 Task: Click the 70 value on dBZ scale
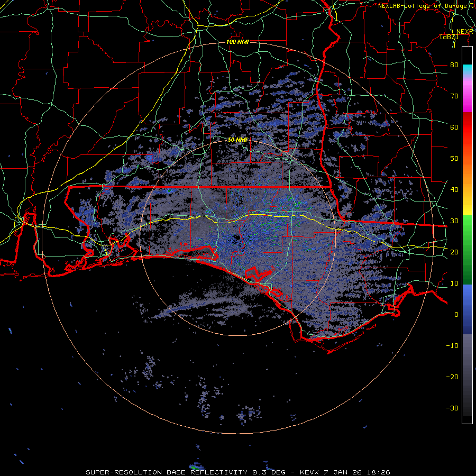tap(454, 96)
